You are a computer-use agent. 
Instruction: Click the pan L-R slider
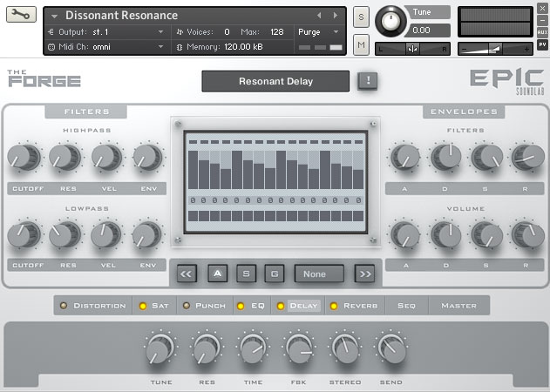click(412, 49)
